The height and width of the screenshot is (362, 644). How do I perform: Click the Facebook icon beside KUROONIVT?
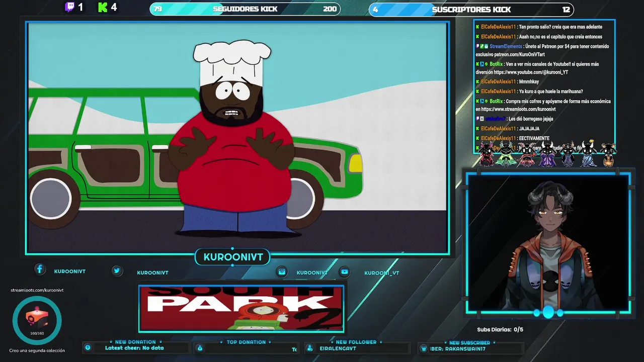click(40, 269)
